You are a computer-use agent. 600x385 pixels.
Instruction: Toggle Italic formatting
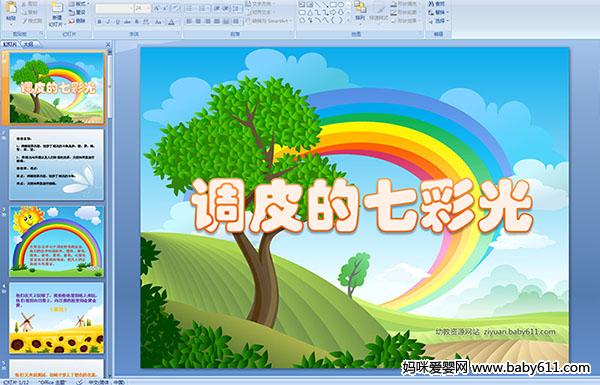click(108, 22)
